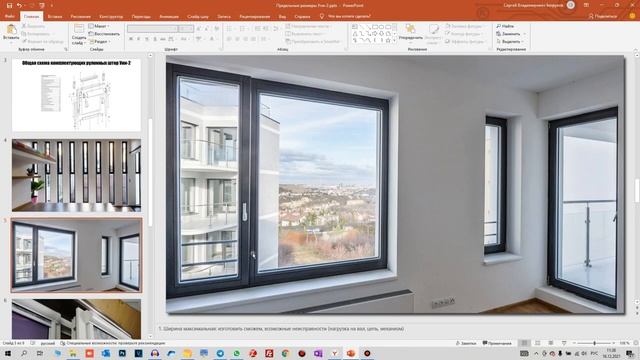Click the Ribbon Display Options icon
The height and width of the screenshot is (360, 640).
point(587,5)
